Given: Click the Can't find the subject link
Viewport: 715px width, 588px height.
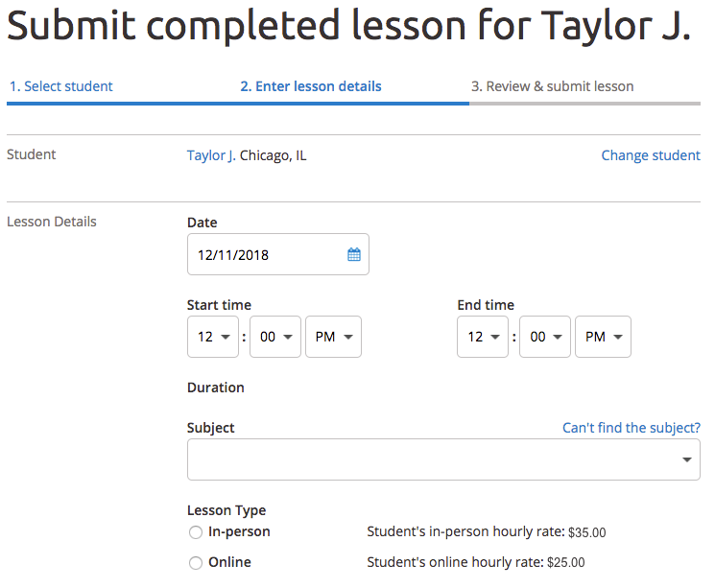Looking at the screenshot, I should coord(632,428).
